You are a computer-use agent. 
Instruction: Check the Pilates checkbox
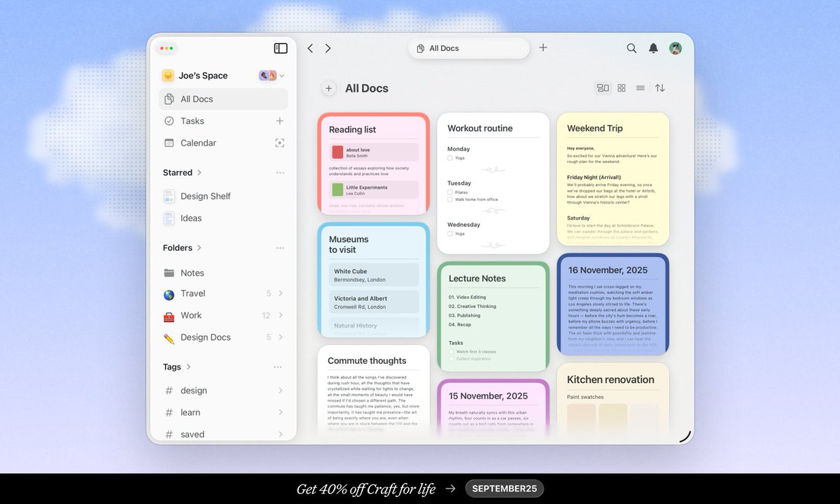click(450, 192)
